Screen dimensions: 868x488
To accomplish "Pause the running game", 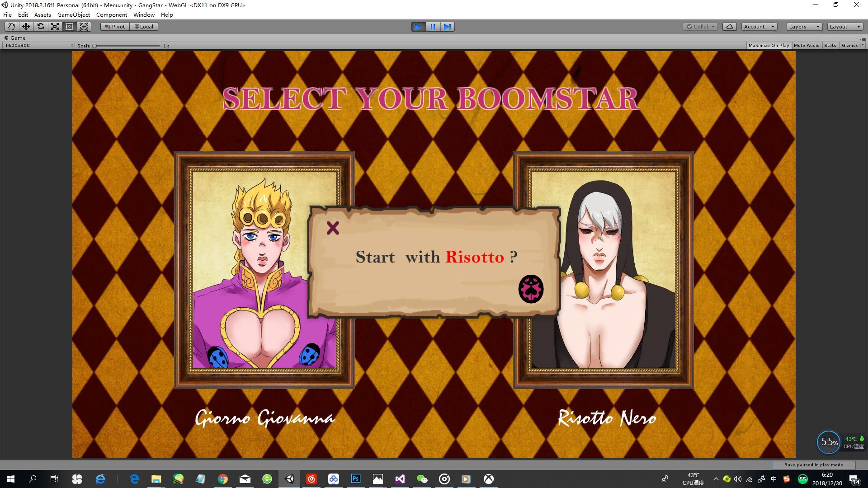I will click(433, 27).
